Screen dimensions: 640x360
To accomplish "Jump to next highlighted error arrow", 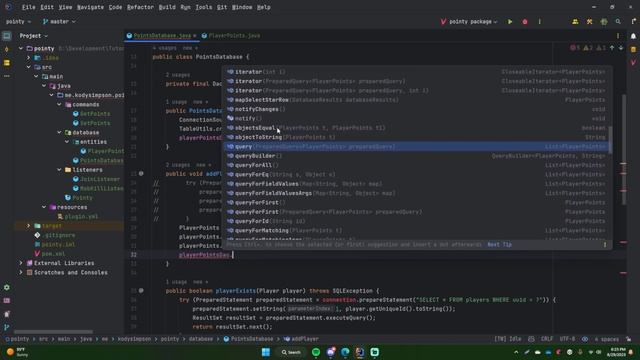I will (621, 48).
